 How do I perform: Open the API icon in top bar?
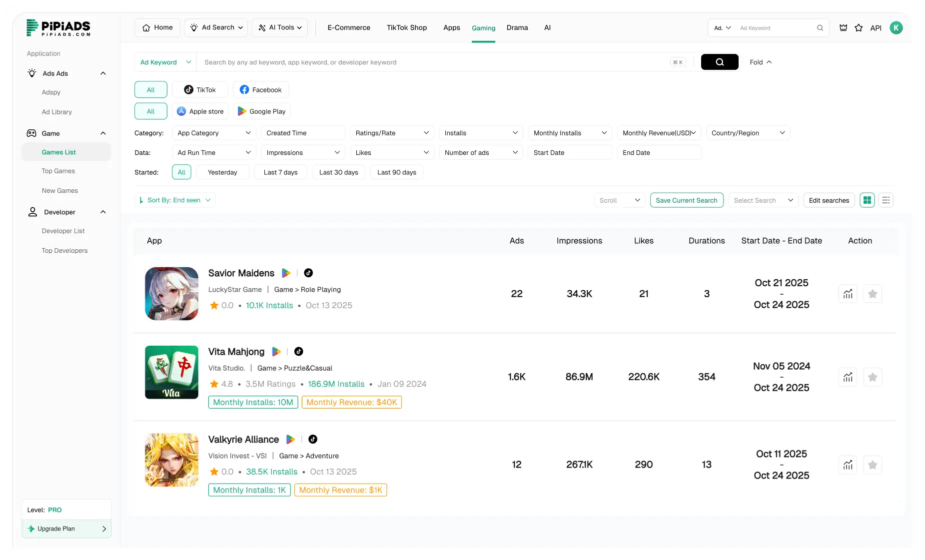[x=876, y=28]
